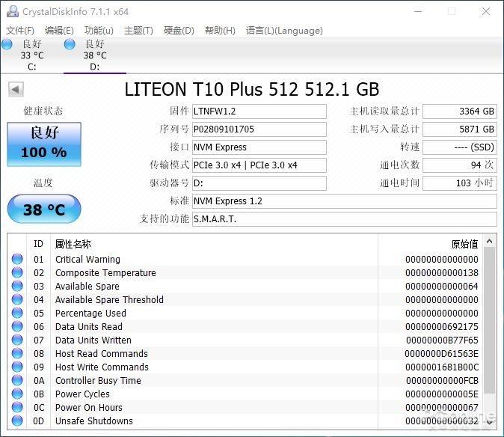504x437 pixels.
Task: Click status orb for Data Units Written row
Action: [x=17, y=340]
